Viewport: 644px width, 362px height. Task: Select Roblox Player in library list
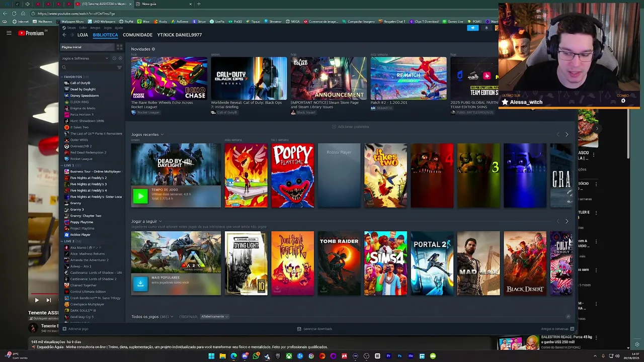point(80,235)
